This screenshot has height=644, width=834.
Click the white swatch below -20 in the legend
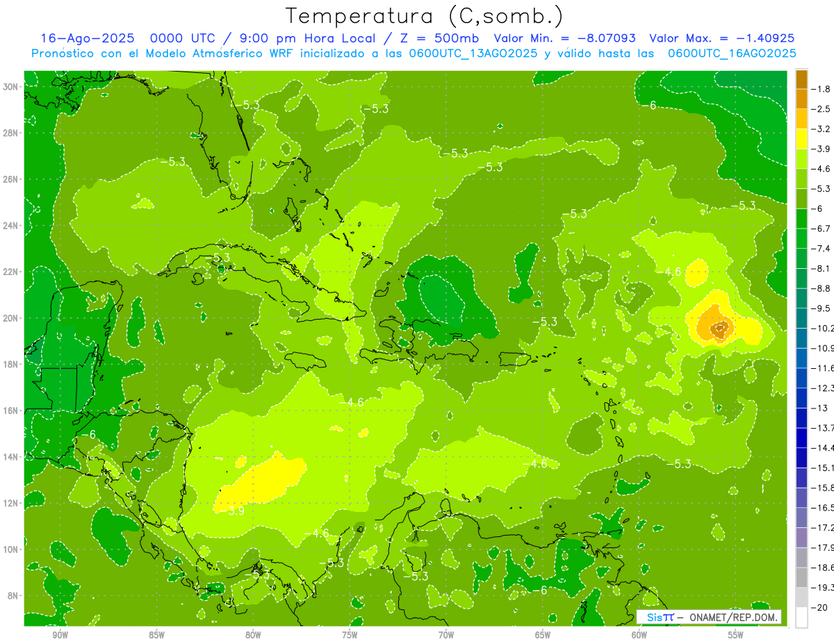click(801, 617)
